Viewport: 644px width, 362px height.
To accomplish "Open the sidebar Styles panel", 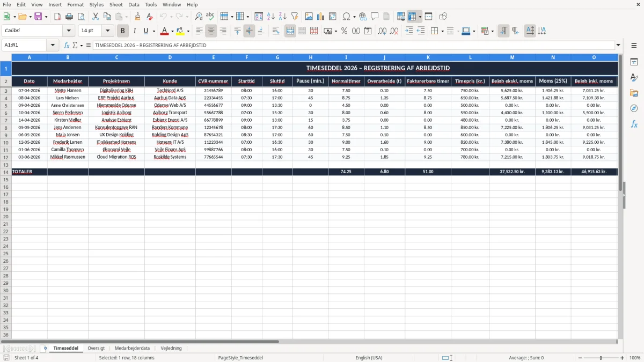I will tap(634, 77).
